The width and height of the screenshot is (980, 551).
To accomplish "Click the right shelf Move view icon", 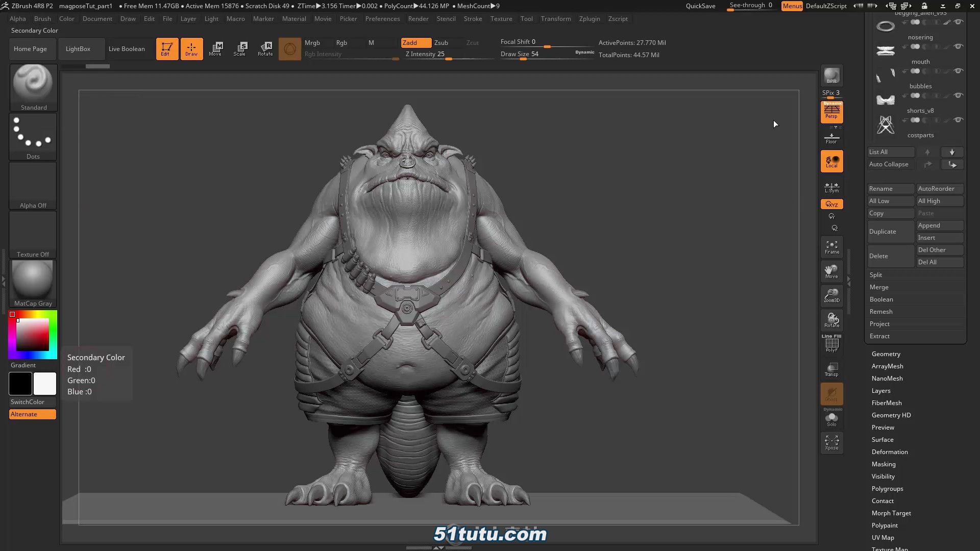I will click(831, 271).
